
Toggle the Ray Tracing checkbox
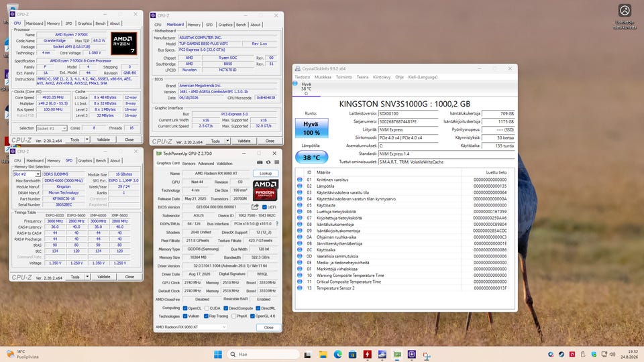pos(206,316)
